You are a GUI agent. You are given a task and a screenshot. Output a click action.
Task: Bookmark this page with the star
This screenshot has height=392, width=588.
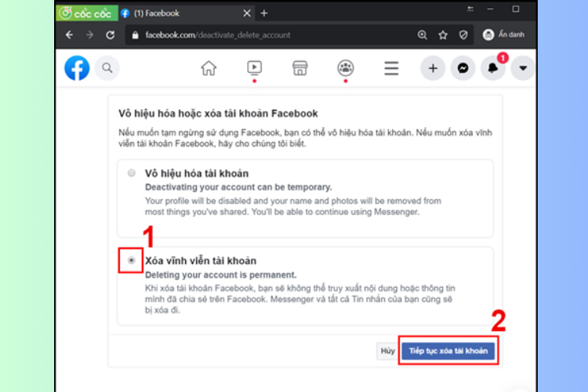[x=443, y=34]
